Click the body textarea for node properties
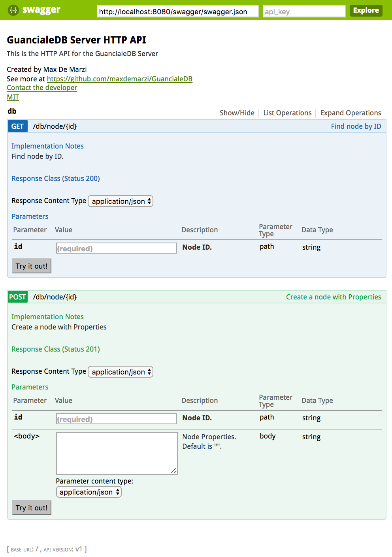The width and height of the screenshot is (392, 557). 117,454
